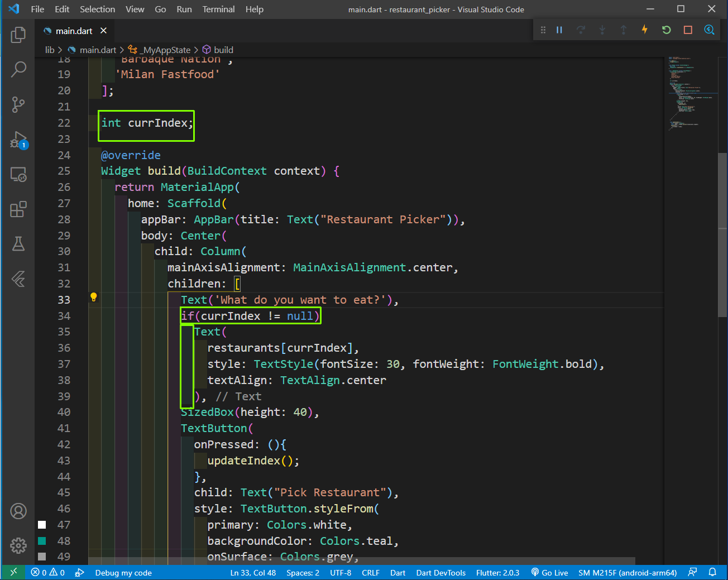728x580 pixels.
Task: Click '@override' annotation on line 24
Action: tap(131, 155)
